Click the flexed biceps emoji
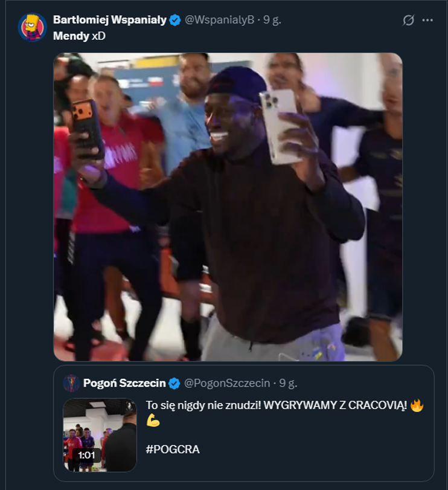 pyautogui.click(x=153, y=421)
